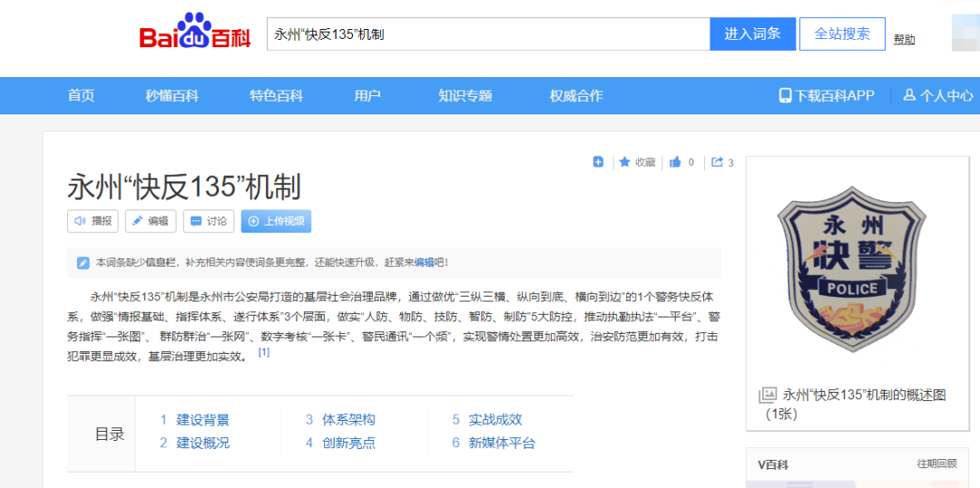Click the share icon
The image size is (980, 488).
pos(717,162)
